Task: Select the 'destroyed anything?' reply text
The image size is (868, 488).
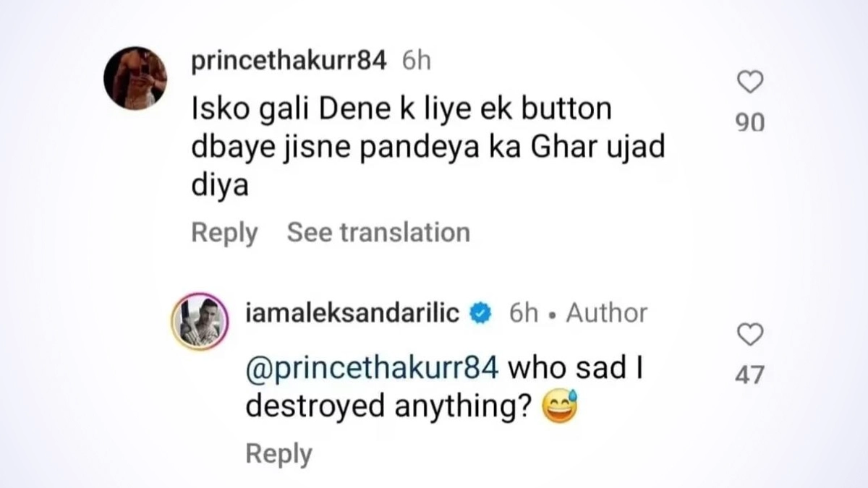Action: pyautogui.click(x=389, y=407)
